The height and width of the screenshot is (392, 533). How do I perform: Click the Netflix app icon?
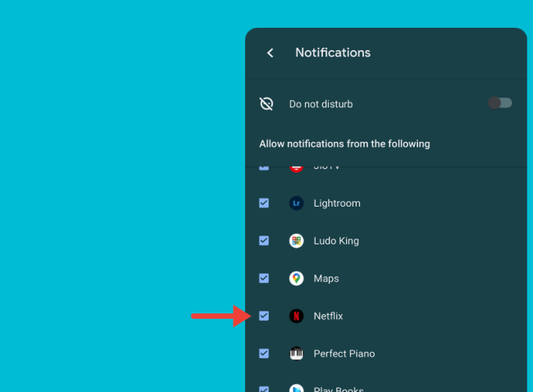coord(297,316)
